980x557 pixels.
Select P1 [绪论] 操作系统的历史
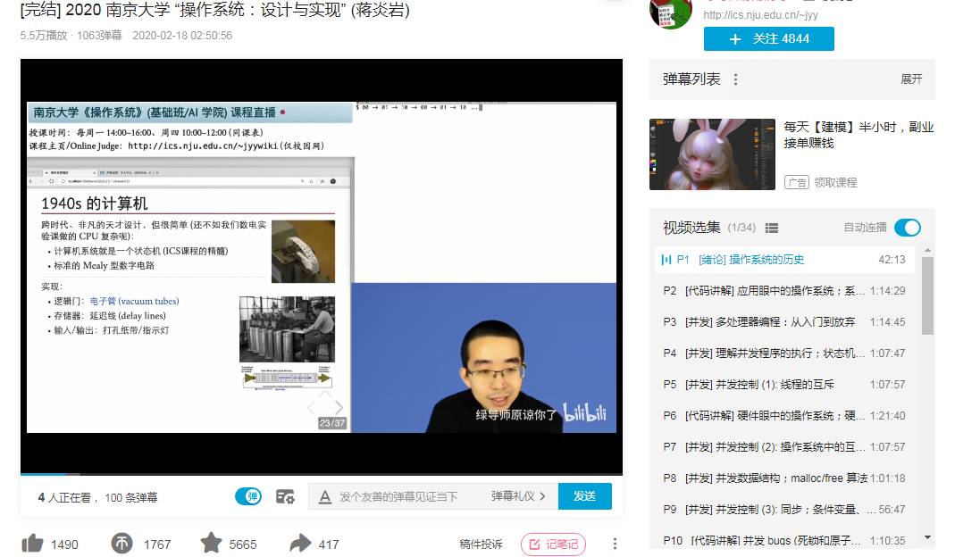(x=785, y=259)
